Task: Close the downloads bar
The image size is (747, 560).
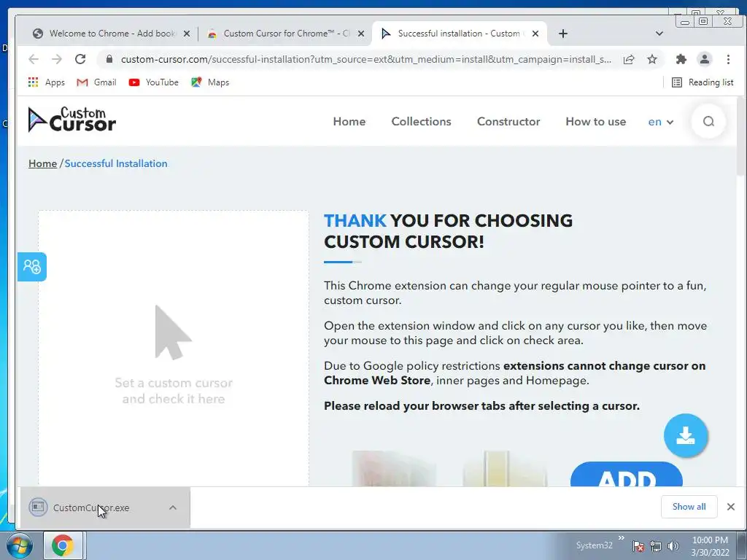Action: pyautogui.click(x=731, y=507)
